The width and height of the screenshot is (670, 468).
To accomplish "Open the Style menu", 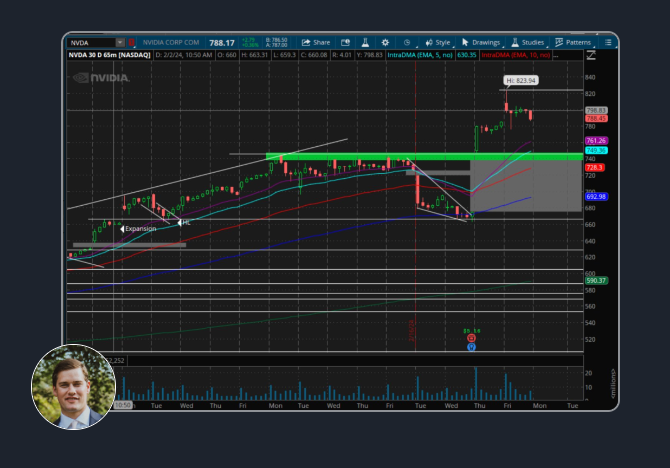I will 437,43.
